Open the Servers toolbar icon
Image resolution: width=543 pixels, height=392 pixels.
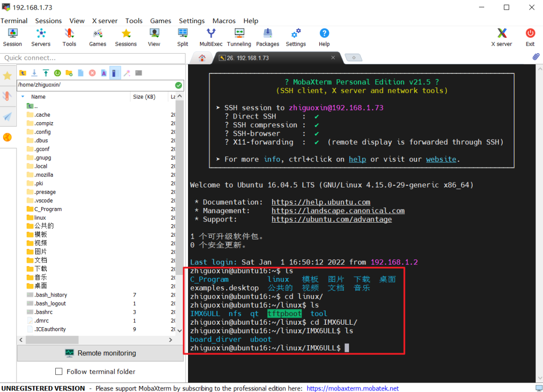click(x=41, y=37)
